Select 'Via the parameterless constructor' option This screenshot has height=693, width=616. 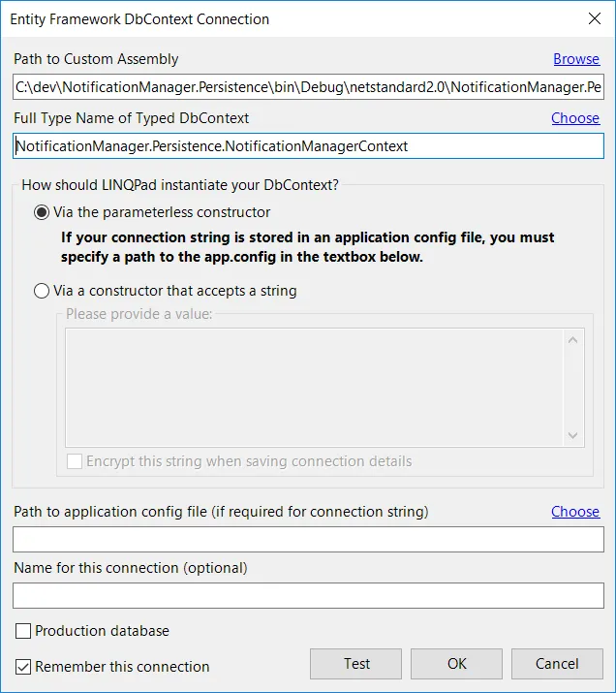coord(42,212)
